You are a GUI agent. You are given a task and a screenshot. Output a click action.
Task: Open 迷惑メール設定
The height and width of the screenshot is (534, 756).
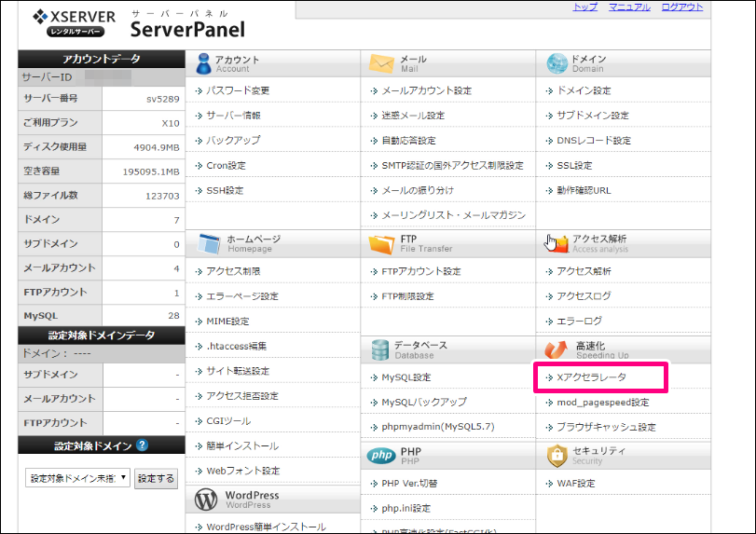[413, 116]
